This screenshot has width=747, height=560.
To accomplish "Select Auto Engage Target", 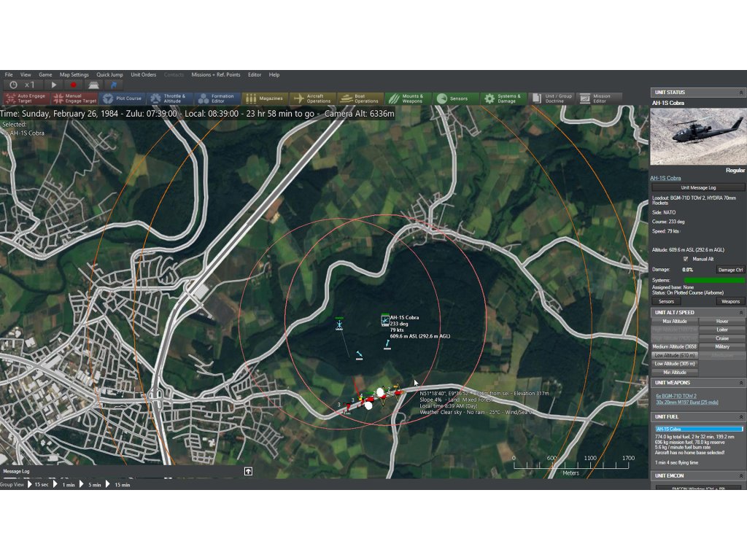I will (26, 98).
